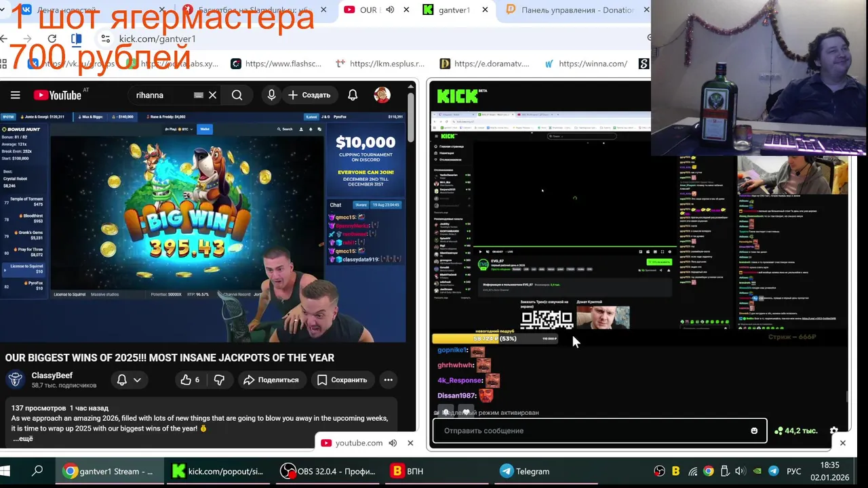Open 4k_Response username in chat
The height and width of the screenshot is (488, 868).
[460, 380]
